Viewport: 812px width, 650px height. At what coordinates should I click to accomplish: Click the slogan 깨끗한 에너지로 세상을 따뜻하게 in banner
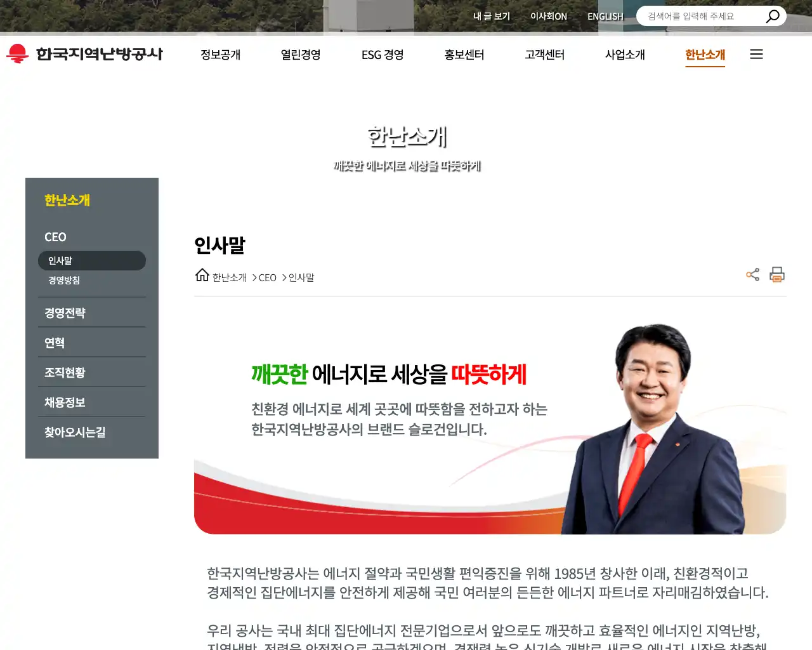(x=389, y=375)
